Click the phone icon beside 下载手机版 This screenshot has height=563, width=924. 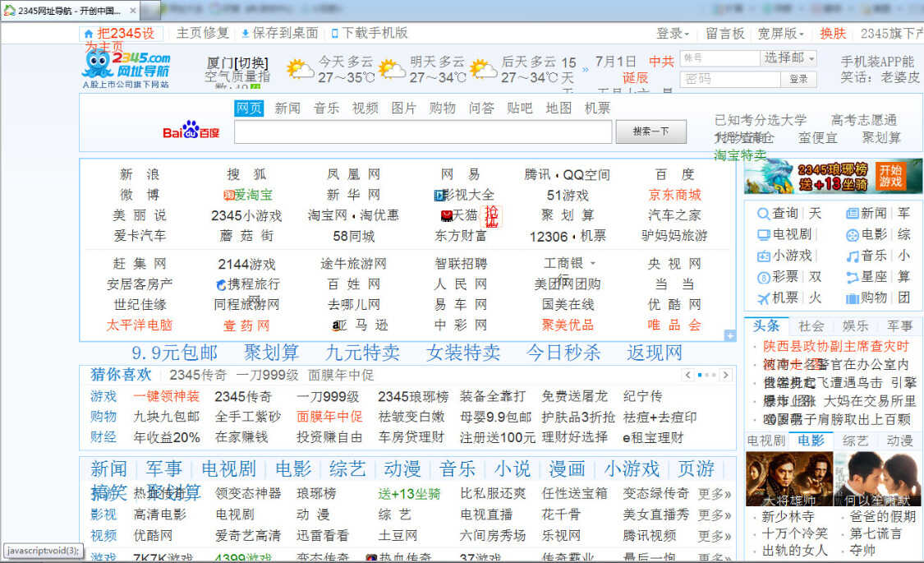tap(335, 34)
